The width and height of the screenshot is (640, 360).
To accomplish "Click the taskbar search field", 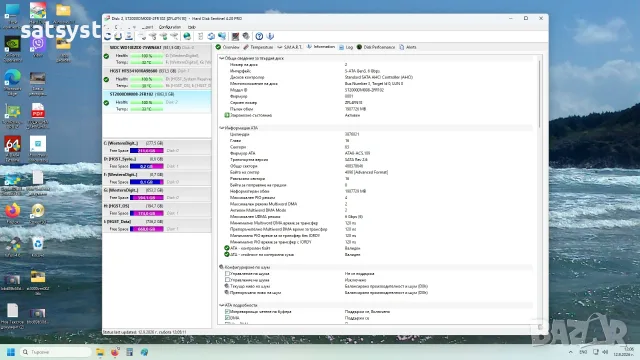I will pyautogui.click(x=56, y=352).
